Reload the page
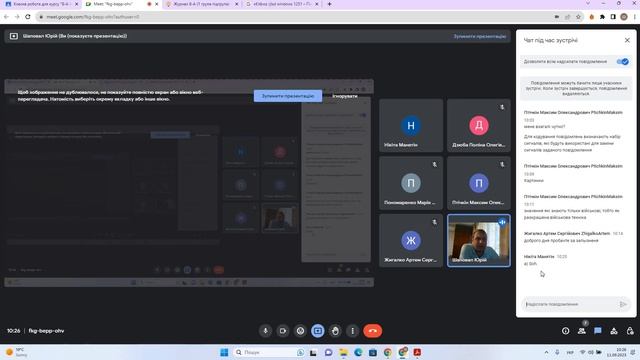Viewport: 640px width, 360px height. (28, 17)
